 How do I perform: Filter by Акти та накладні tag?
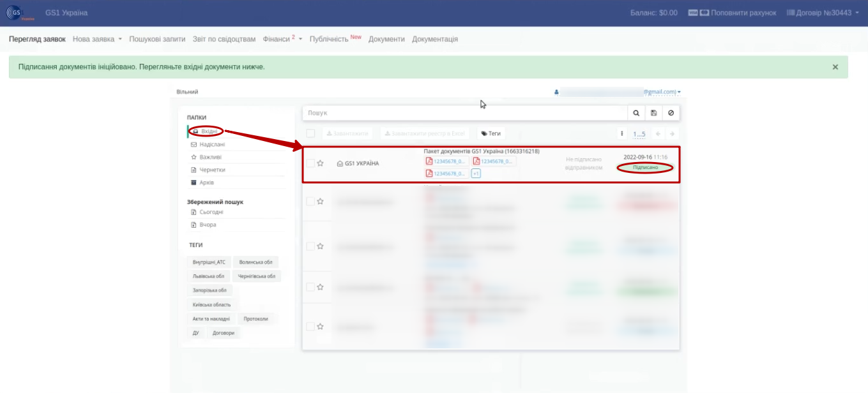click(x=211, y=318)
